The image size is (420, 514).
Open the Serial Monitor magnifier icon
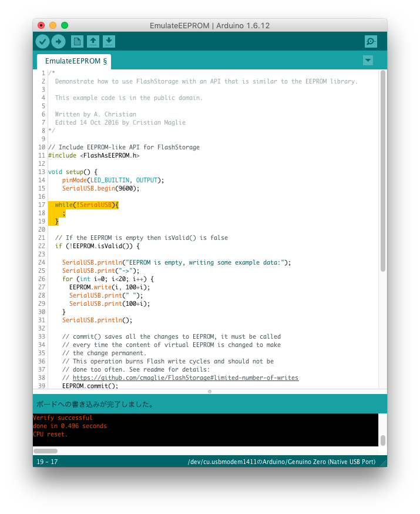pyautogui.click(x=371, y=42)
